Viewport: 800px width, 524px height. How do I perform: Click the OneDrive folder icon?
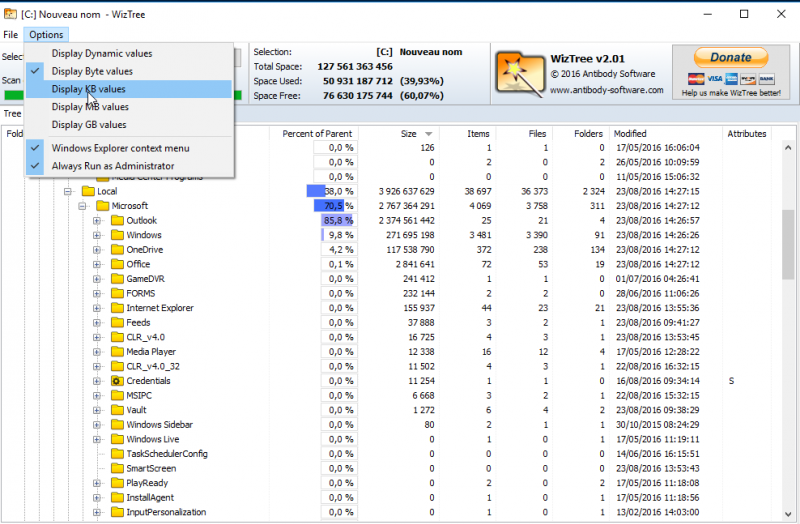click(116, 250)
